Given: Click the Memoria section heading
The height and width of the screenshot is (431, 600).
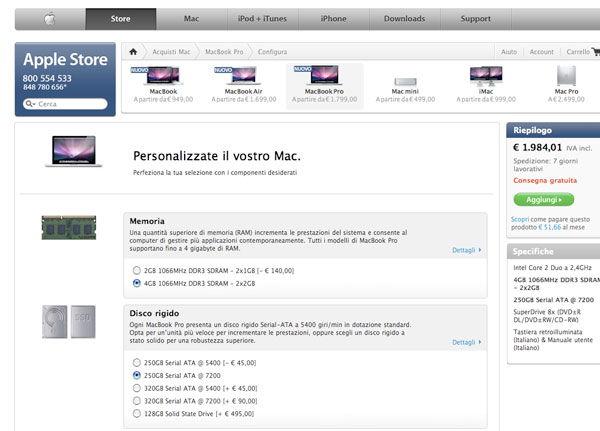Looking at the screenshot, I should click(x=147, y=221).
